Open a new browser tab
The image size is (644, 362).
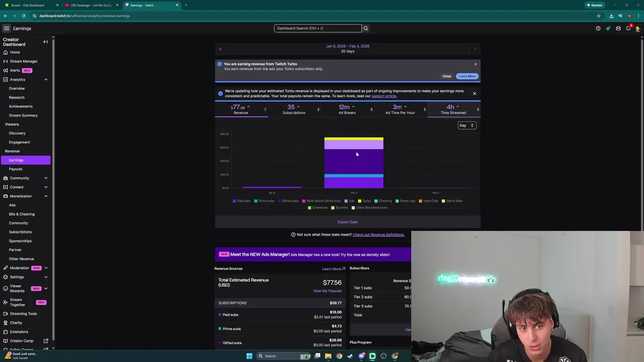[x=186, y=5]
